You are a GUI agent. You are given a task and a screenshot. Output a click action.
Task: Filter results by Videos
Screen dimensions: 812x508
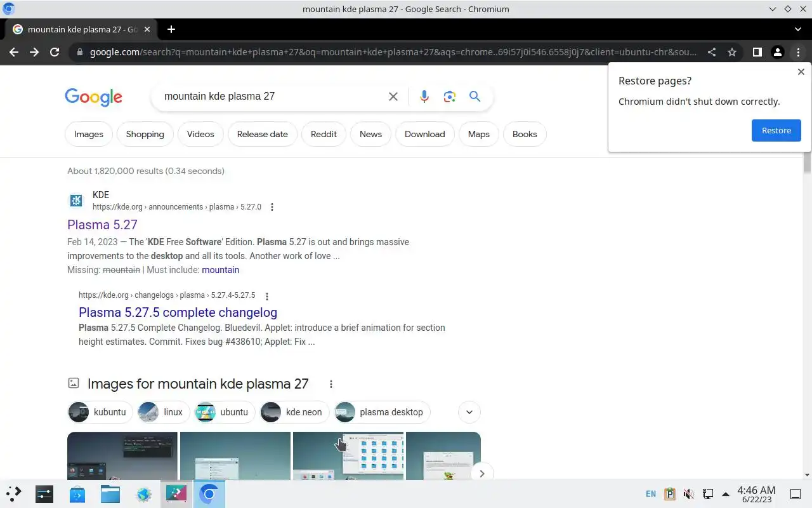[200, 134]
